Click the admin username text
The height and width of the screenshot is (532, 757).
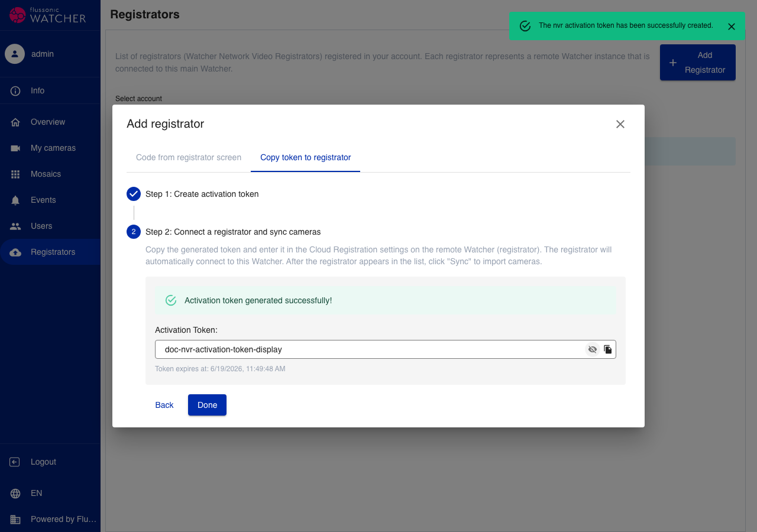click(x=43, y=54)
